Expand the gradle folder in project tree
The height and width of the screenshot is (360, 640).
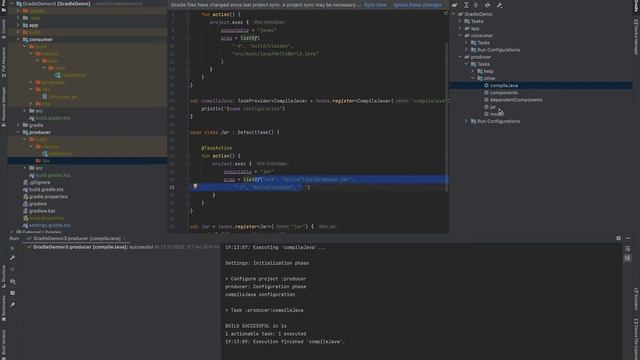pyautogui.click(x=18, y=125)
